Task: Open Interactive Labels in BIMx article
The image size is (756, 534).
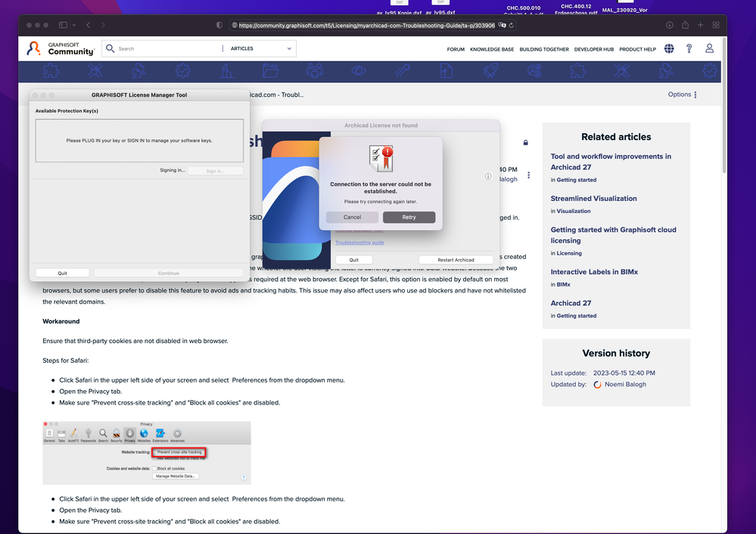Action: [594, 272]
